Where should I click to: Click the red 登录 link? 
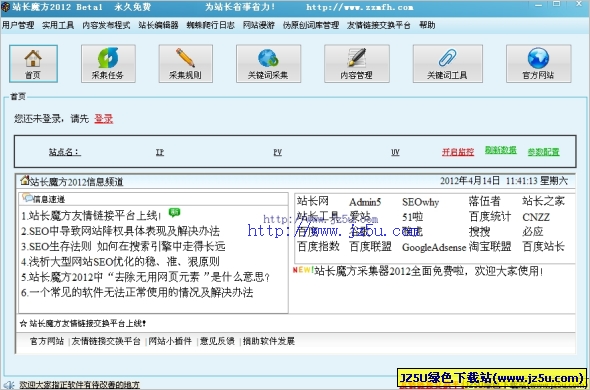[x=103, y=119]
